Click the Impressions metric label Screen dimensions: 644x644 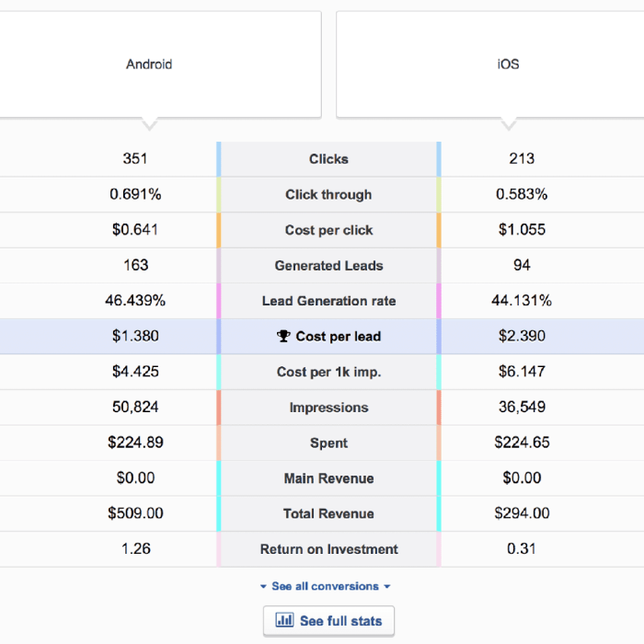(x=328, y=408)
